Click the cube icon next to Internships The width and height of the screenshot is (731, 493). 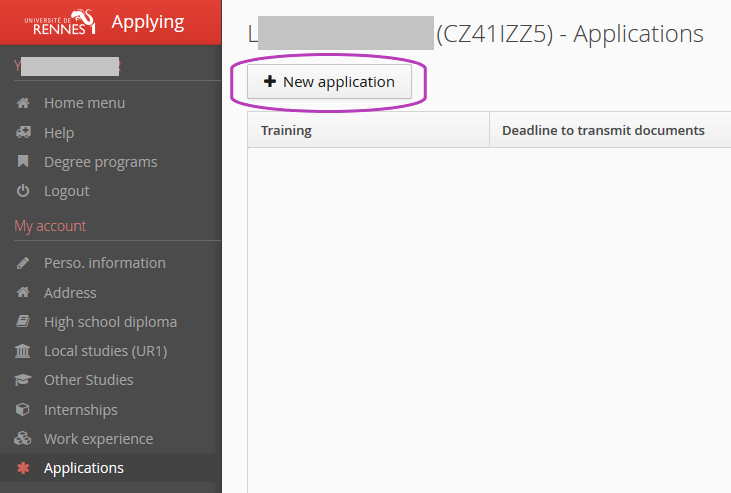23,410
